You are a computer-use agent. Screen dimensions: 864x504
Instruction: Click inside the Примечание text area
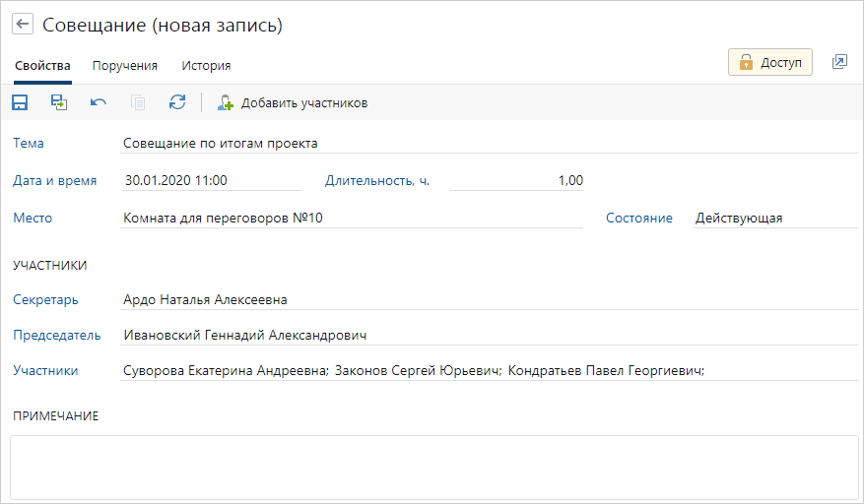tap(432, 467)
